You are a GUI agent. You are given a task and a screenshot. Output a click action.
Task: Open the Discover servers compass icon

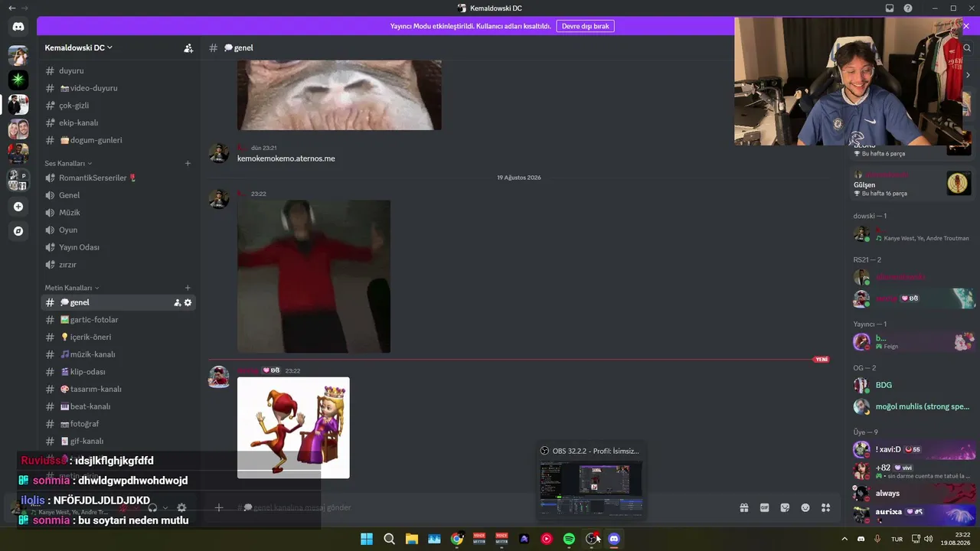coord(18,231)
